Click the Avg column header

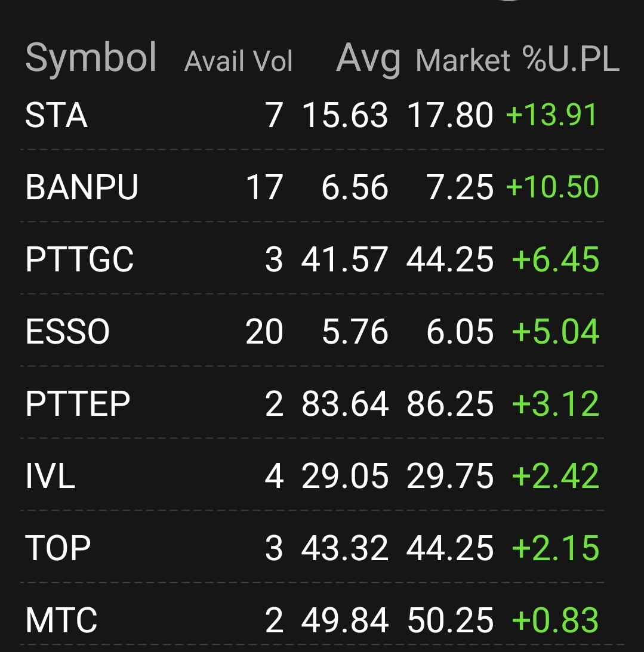tap(368, 60)
